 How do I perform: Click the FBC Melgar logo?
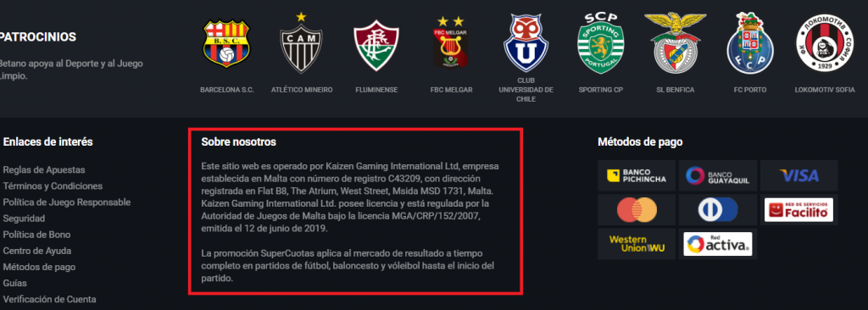coord(451,42)
